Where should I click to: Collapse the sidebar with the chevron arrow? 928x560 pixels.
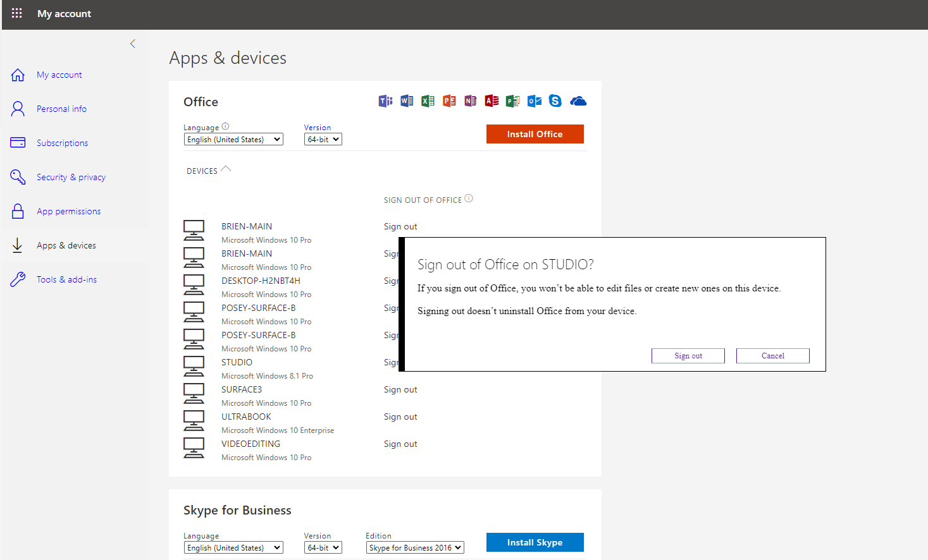pos(133,44)
